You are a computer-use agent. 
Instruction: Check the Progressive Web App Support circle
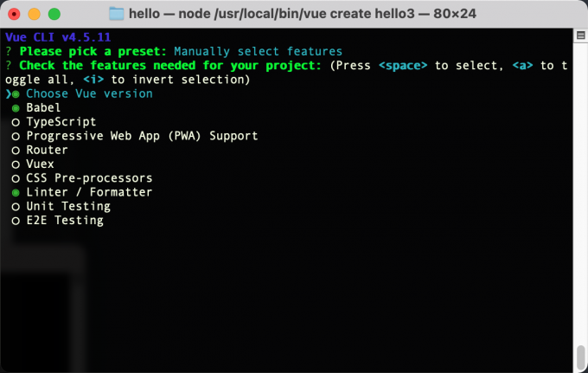[16, 137]
